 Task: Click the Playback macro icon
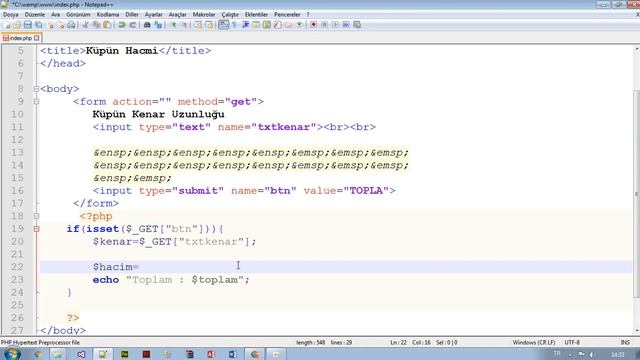coord(335,25)
